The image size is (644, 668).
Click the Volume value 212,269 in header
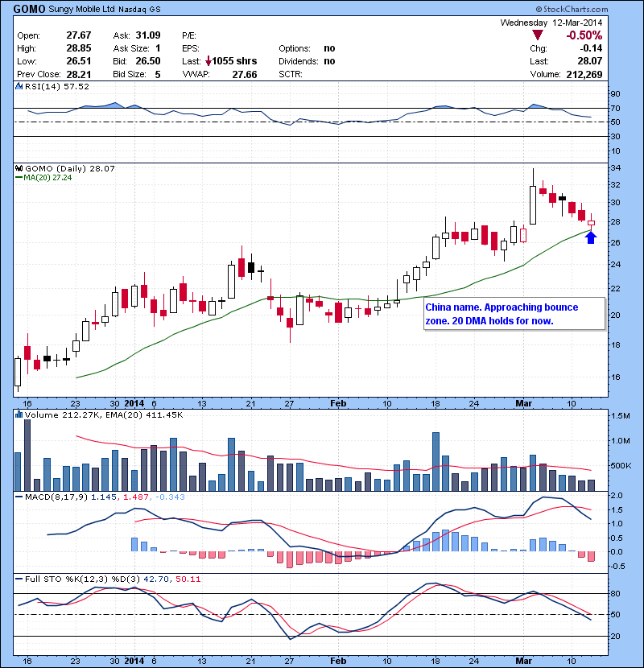584,75
